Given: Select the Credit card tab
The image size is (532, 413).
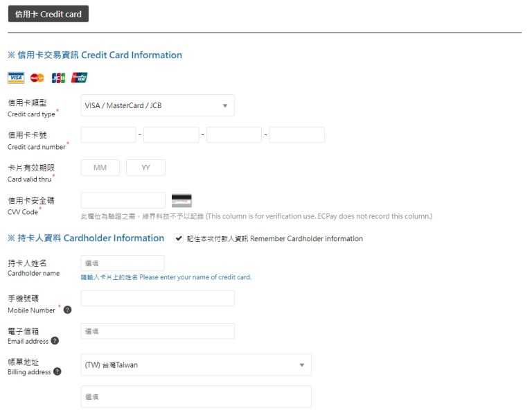Looking at the screenshot, I should (x=48, y=14).
